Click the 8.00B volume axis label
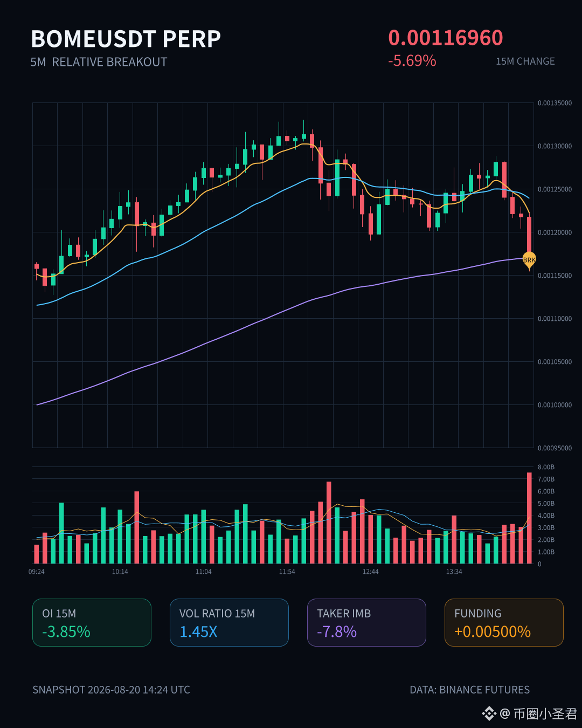Image resolution: width=582 pixels, height=728 pixels. (x=546, y=467)
